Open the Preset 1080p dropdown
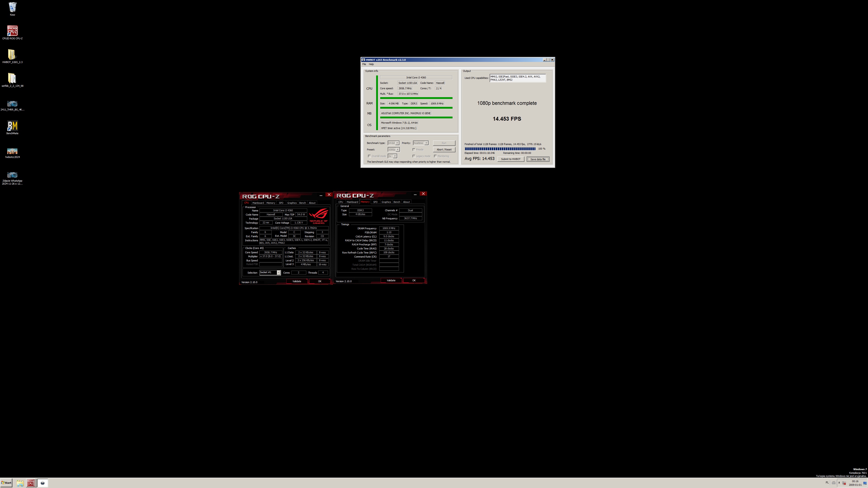Image resolution: width=868 pixels, height=488 pixels. coord(394,150)
